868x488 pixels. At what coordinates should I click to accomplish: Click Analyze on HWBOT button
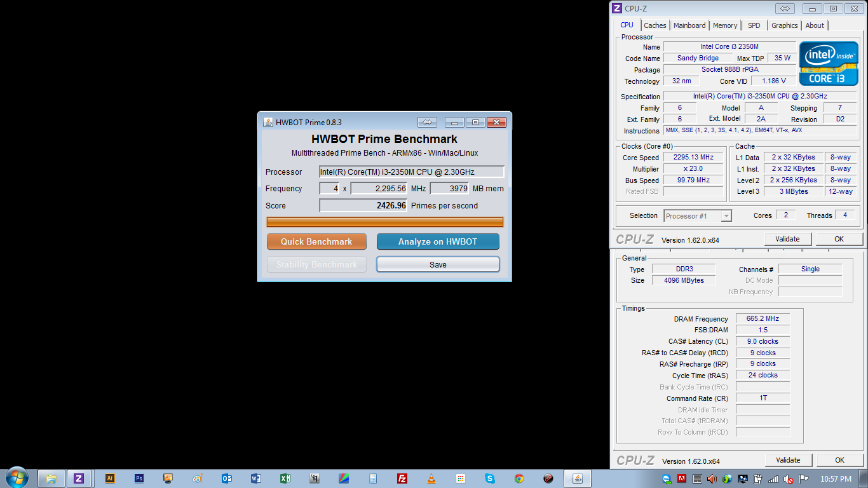[438, 241]
